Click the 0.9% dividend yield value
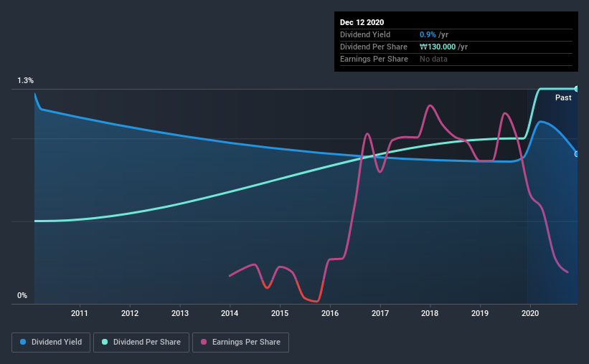Viewport: 589px width, 364px height. coord(428,34)
